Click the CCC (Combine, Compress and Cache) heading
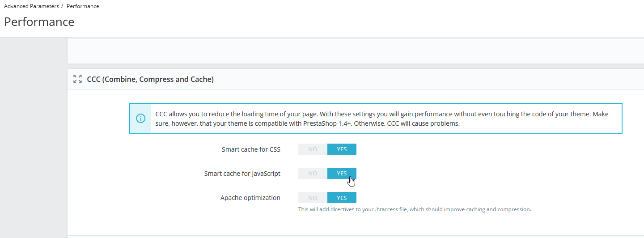This screenshot has height=238, width=644. 150,80
